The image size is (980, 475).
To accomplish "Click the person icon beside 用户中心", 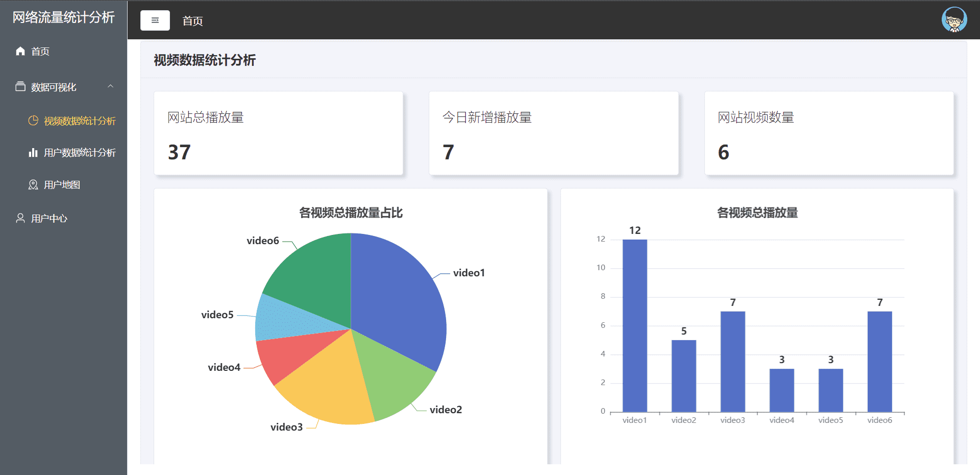I will pyautogui.click(x=20, y=218).
